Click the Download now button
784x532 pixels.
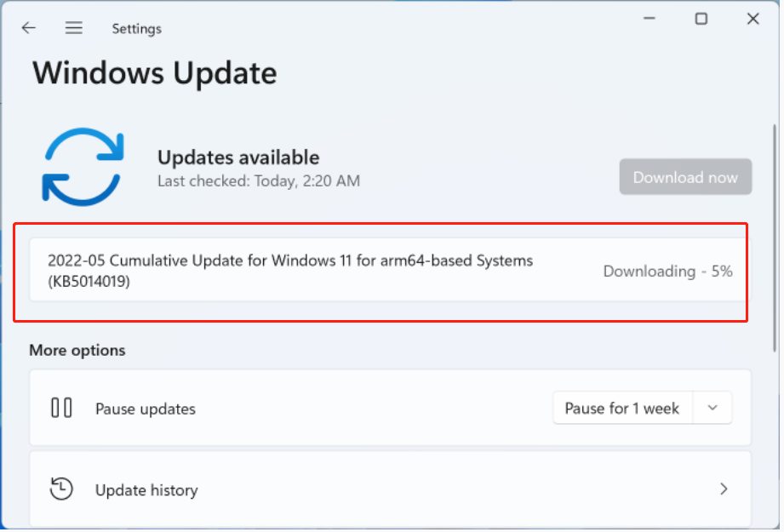click(x=685, y=177)
